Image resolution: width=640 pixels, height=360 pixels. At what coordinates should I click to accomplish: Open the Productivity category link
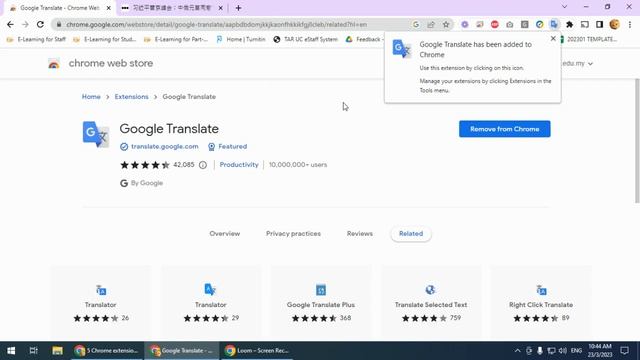click(239, 165)
